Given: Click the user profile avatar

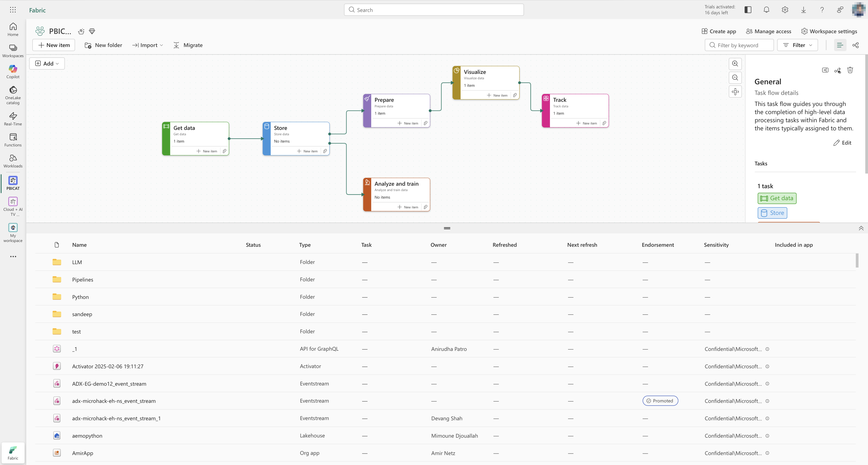Looking at the screenshot, I should click(x=859, y=9).
